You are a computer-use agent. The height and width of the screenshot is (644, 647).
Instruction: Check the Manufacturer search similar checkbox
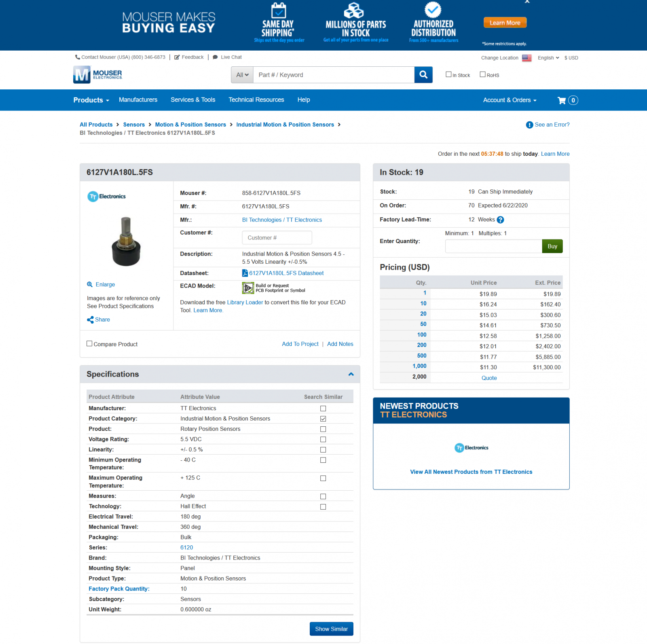click(323, 409)
